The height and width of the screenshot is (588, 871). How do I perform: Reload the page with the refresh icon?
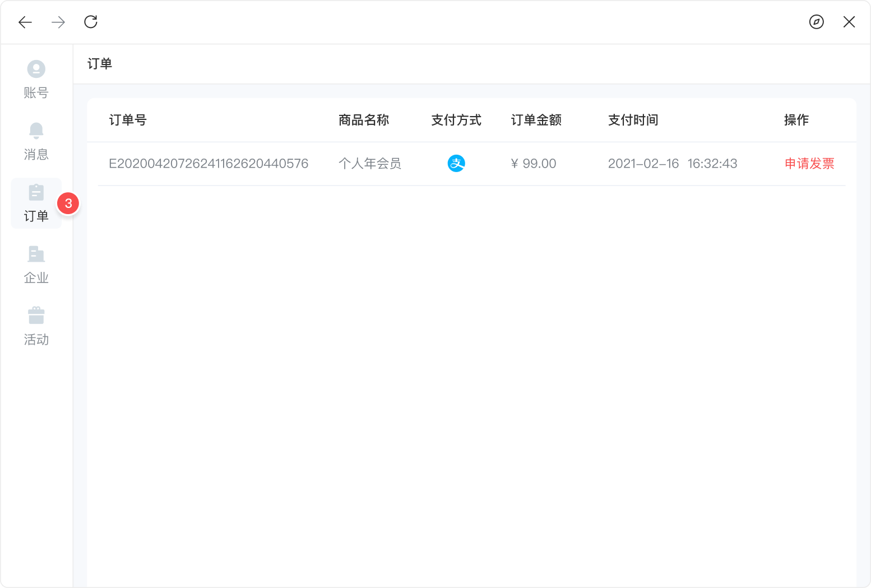[x=91, y=22]
